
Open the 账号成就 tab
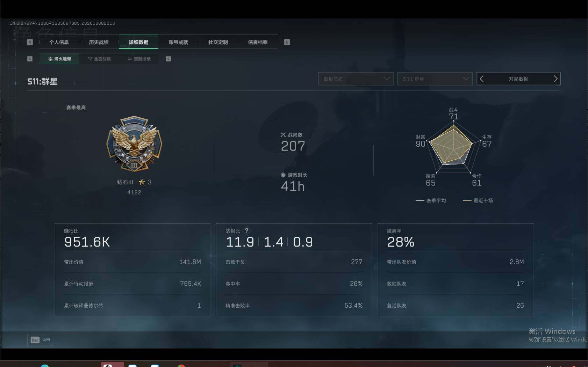pyautogui.click(x=178, y=42)
